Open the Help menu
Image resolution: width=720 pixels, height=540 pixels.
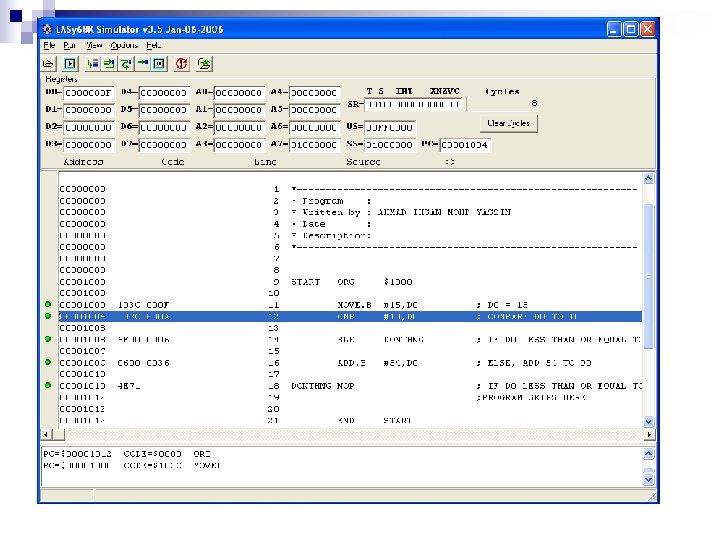[x=153, y=45]
